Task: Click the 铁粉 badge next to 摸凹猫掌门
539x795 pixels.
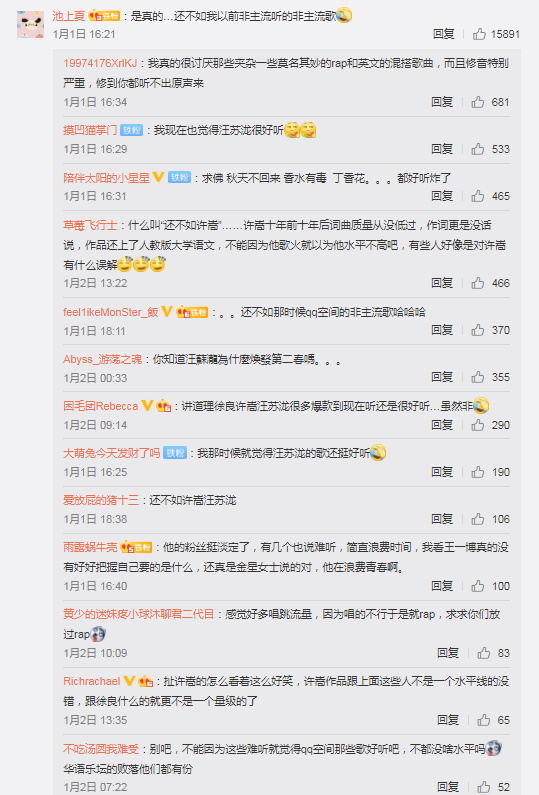Action: click(131, 130)
